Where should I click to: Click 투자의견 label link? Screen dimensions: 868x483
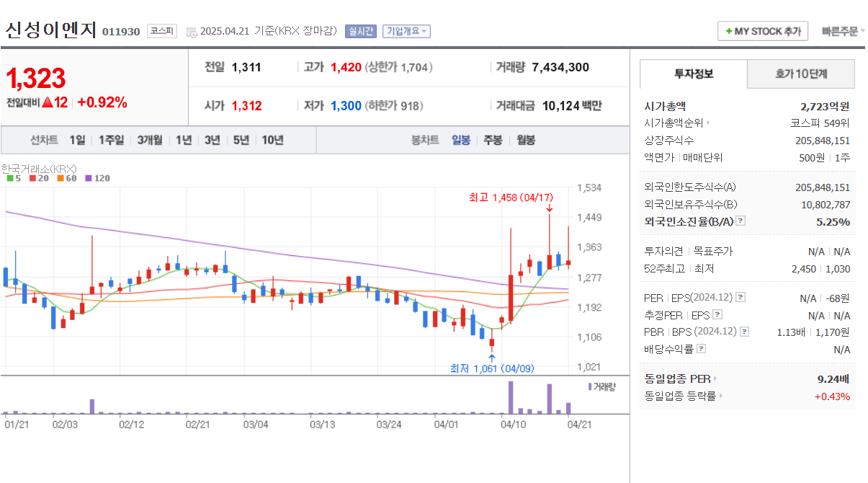tap(663, 252)
